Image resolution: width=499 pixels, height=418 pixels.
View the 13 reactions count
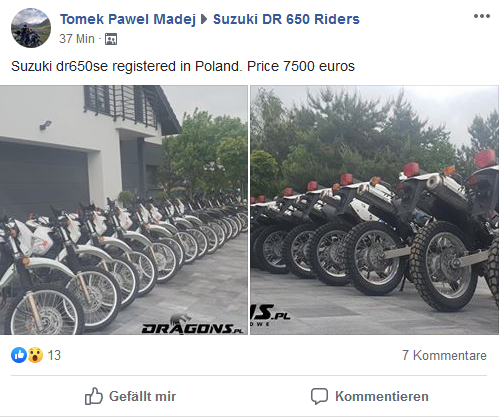[x=54, y=355]
